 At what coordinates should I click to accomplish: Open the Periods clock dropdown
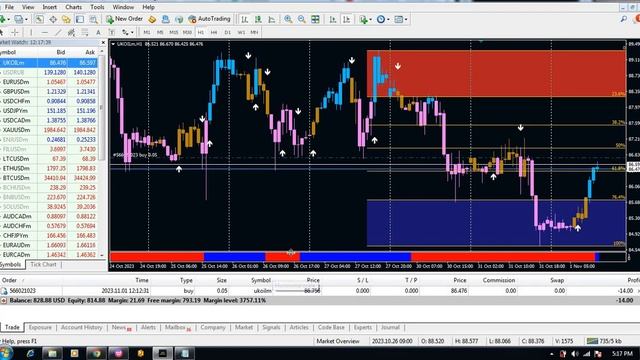click(x=382, y=19)
